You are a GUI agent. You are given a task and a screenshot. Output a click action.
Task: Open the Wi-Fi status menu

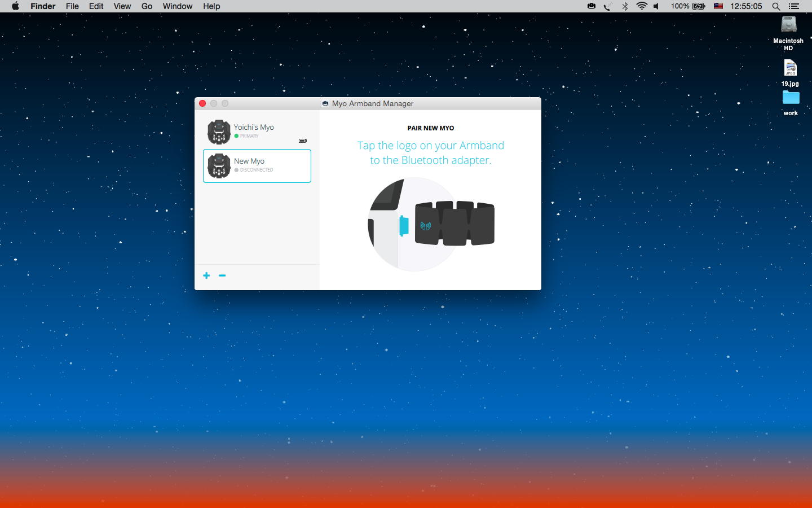coord(641,6)
